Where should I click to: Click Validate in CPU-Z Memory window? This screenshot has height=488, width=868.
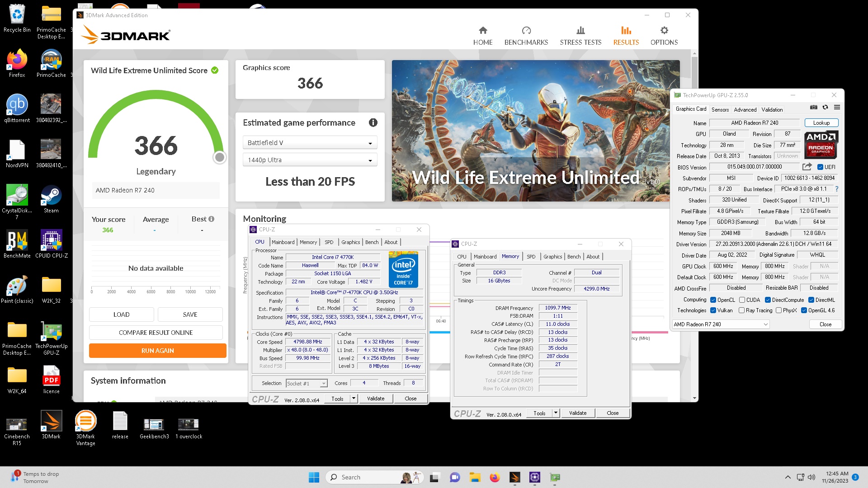click(x=578, y=413)
